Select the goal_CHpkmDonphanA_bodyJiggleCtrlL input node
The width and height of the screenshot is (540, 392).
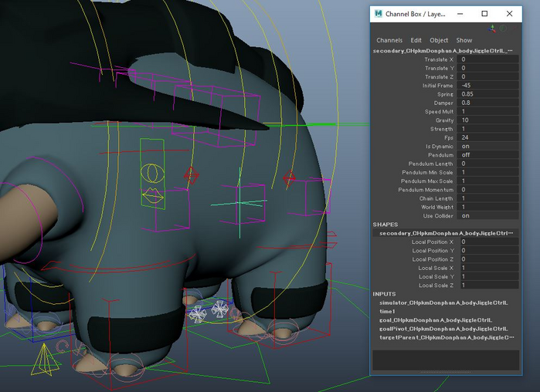pos(436,320)
